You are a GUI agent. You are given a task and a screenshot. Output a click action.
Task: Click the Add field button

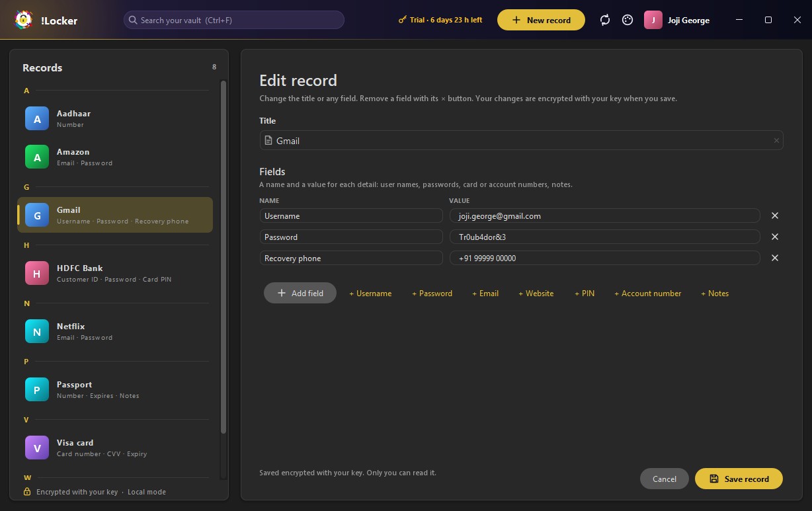pyautogui.click(x=300, y=293)
